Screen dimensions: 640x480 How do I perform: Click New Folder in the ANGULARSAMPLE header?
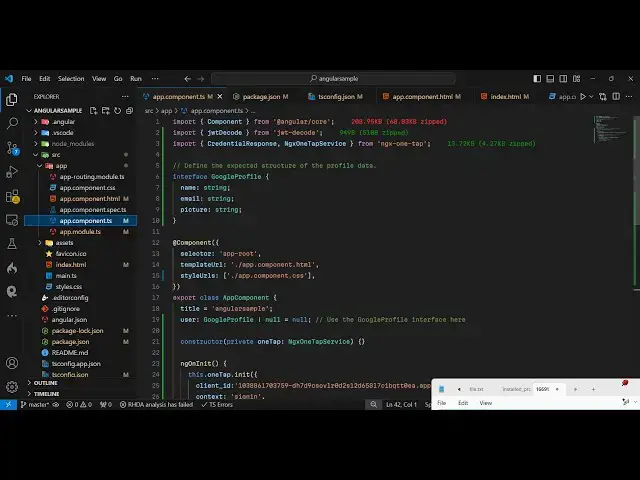click(x=105, y=111)
